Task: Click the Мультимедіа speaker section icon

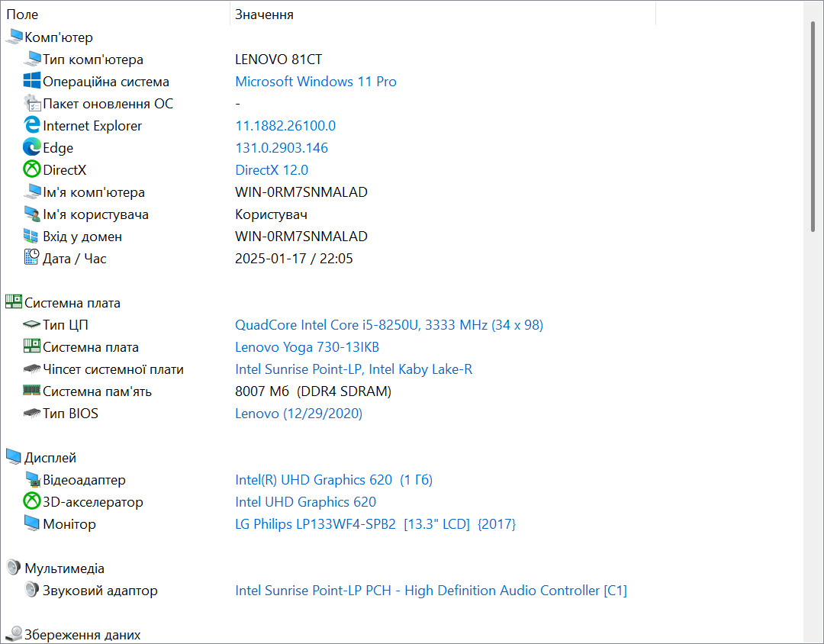Action: [x=14, y=568]
